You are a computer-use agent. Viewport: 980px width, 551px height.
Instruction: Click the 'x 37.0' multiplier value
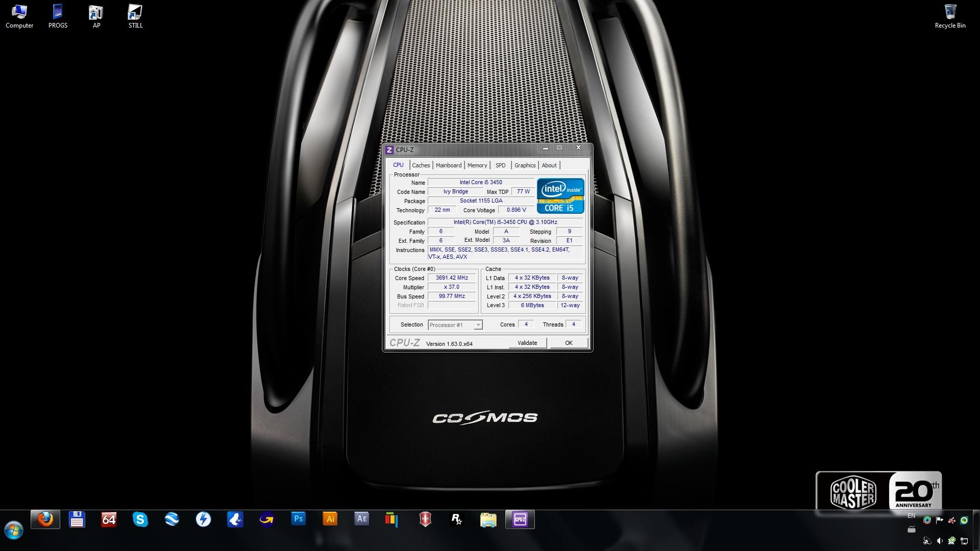(x=452, y=287)
